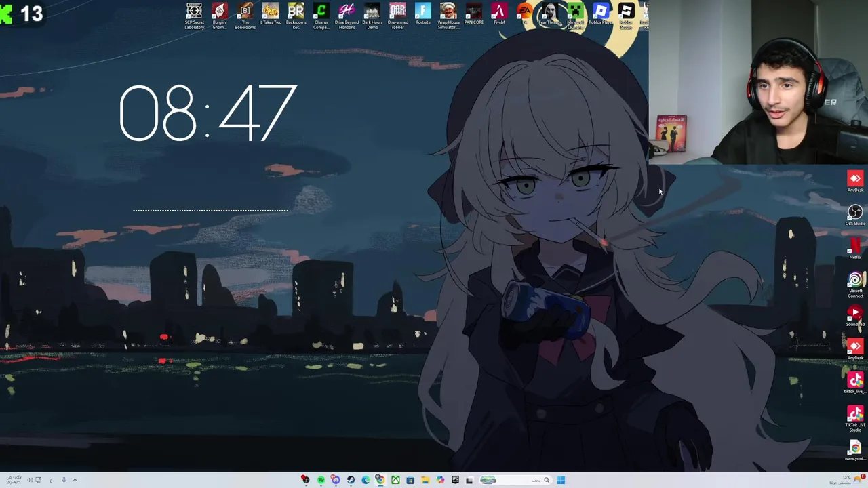The image size is (868, 488).
Task: Open File Explorer from the taskbar
Action: (425, 480)
